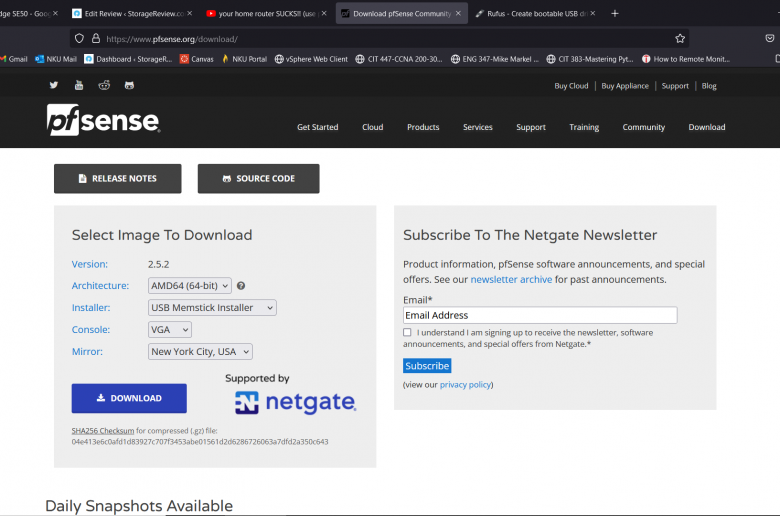Image resolution: width=780 pixels, height=516 pixels.
Task: Open Gmail bookmark
Action: (14, 59)
